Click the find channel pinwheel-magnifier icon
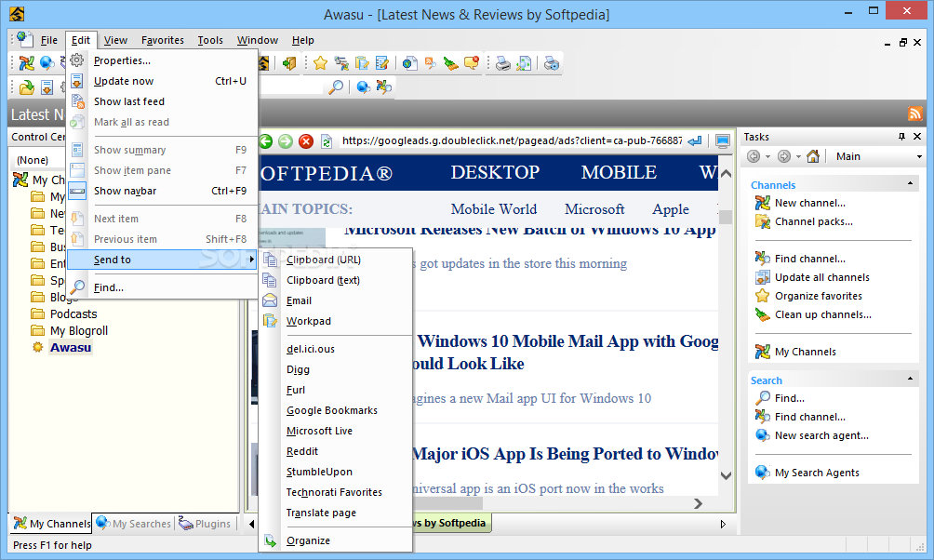Screen dimensions: 934x560 click(383, 87)
